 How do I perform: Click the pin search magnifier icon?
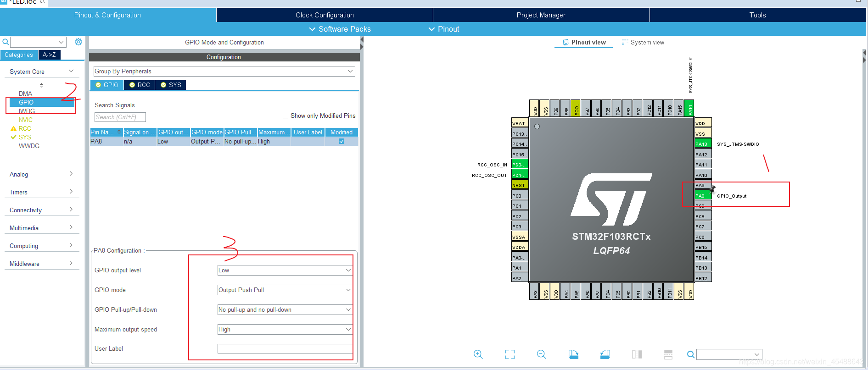[690, 354]
